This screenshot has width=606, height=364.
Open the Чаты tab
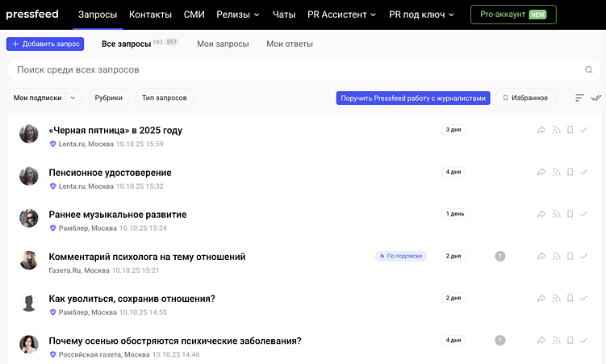tap(284, 15)
